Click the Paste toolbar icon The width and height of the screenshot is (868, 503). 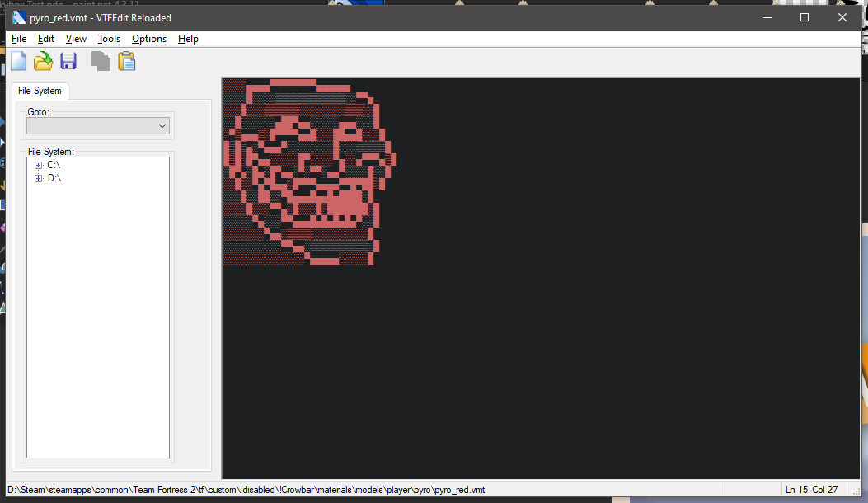click(126, 60)
